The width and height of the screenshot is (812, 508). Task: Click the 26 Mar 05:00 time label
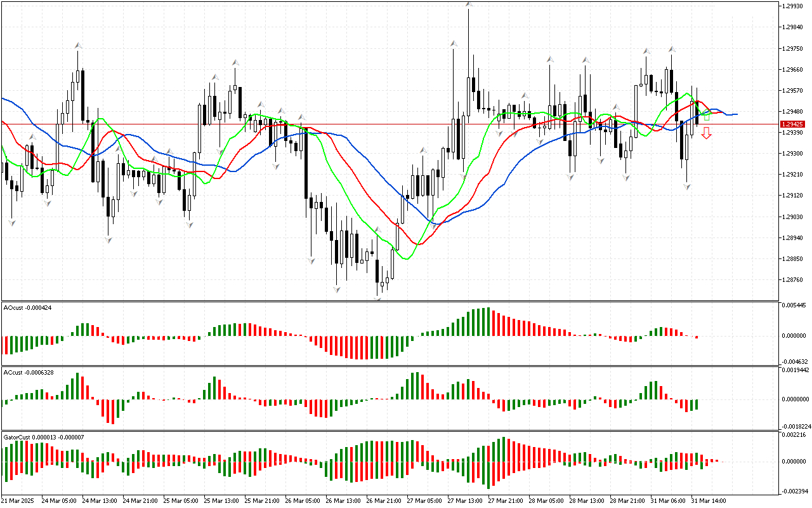303,500
